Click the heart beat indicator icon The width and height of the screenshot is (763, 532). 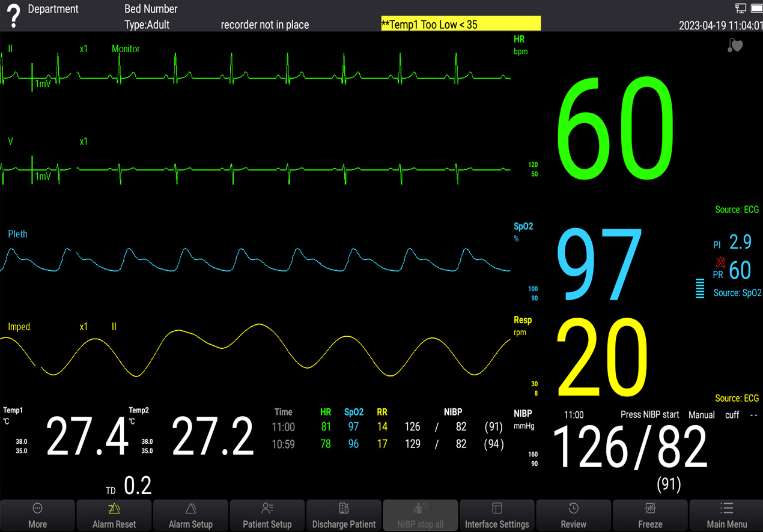pyautogui.click(x=735, y=46)
